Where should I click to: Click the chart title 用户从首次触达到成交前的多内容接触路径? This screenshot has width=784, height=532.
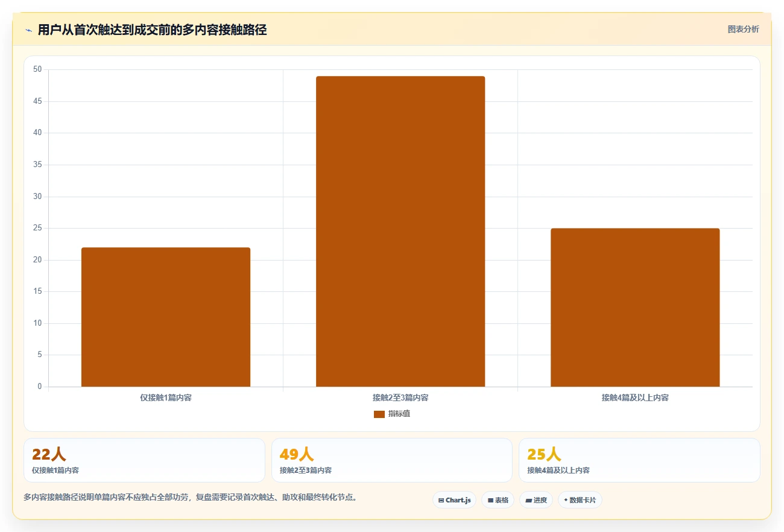coord(152,30)
